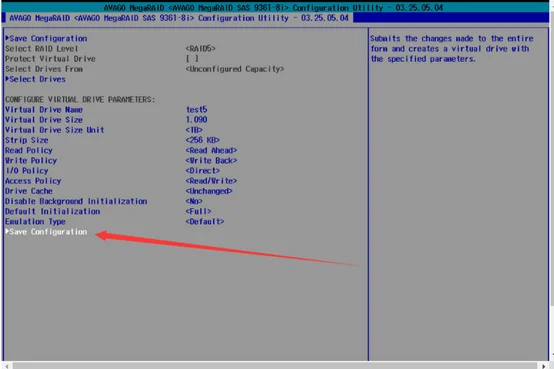Image resolution: width=554 pixels, height=369 pixels.
Task: Click the horizontal scrollbar right arrow
Action: (544, 366)
